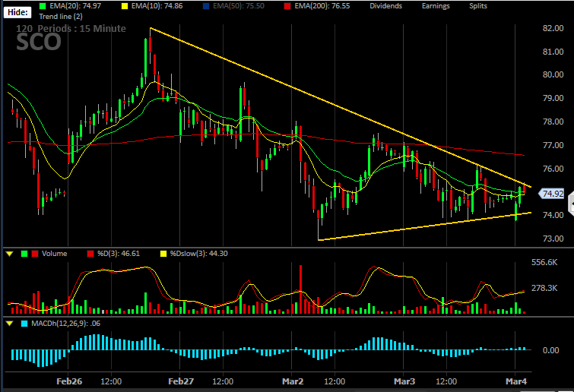Click the green Volume legend swatch
574x392 pixels.
[x=24, y=254]
